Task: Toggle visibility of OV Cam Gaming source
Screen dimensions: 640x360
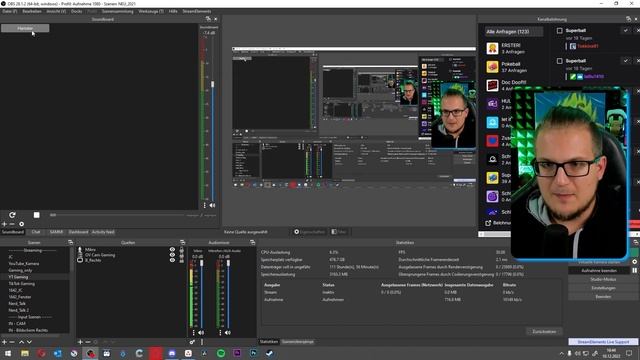Action: (172, 255)
